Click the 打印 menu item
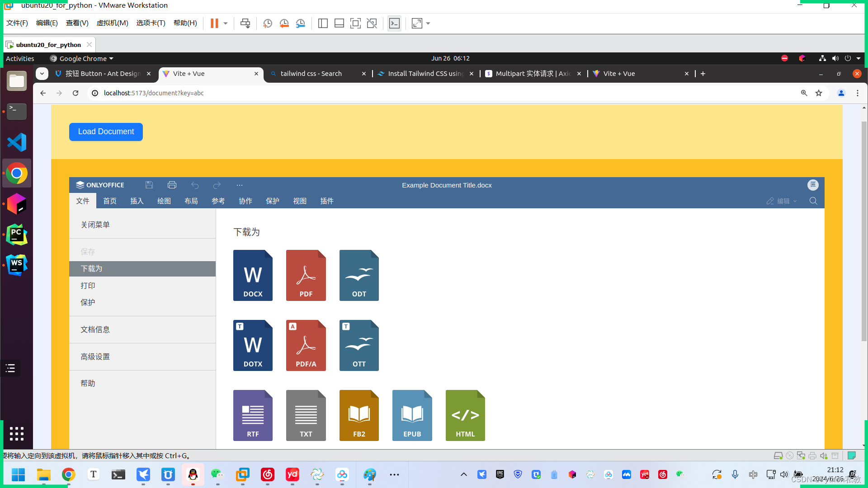Image resolution: width=868 pixels, height=488 pixels. point(88,285)
